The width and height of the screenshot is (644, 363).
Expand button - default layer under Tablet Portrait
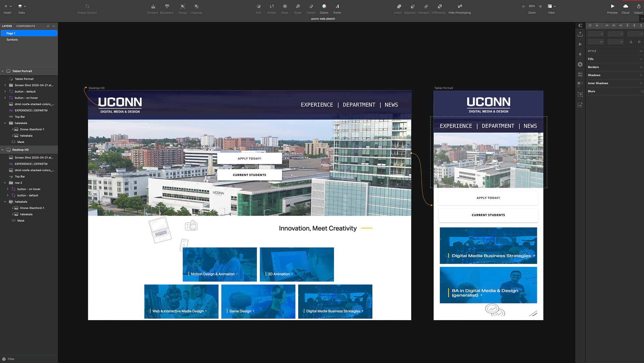[x=5, y=92]
